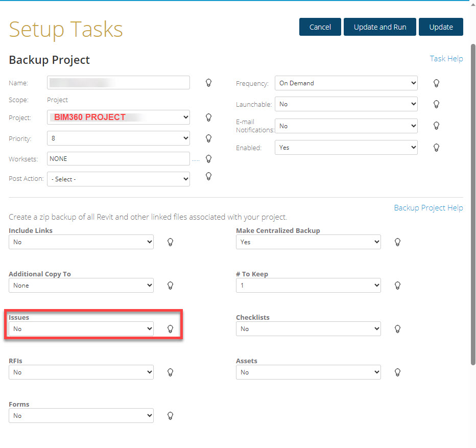Show the help tip for Priority
Screen dimensions: 476x448
[x=208, y=138]
